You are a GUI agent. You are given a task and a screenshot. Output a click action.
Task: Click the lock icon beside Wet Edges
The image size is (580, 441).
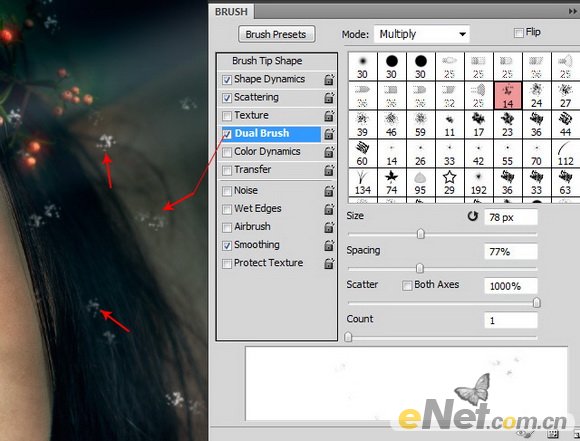(329, 209)
